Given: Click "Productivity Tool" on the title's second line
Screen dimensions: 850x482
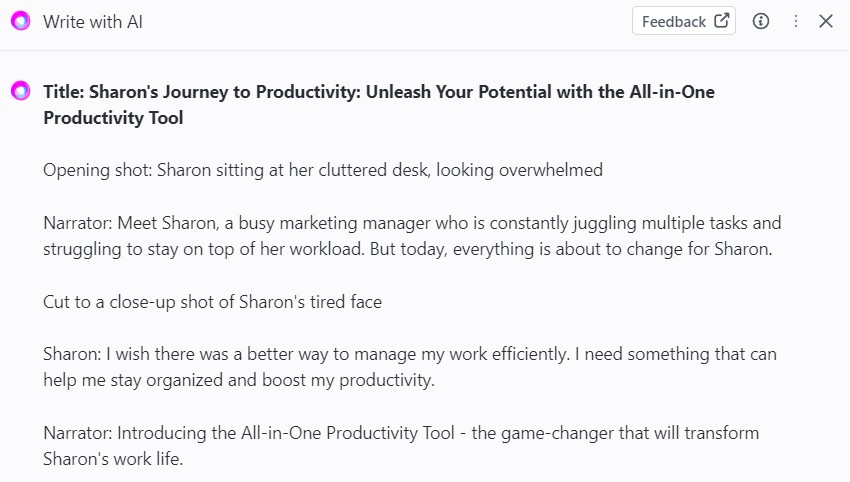Looking at the screenshot, I should click(x=113, y=118).
